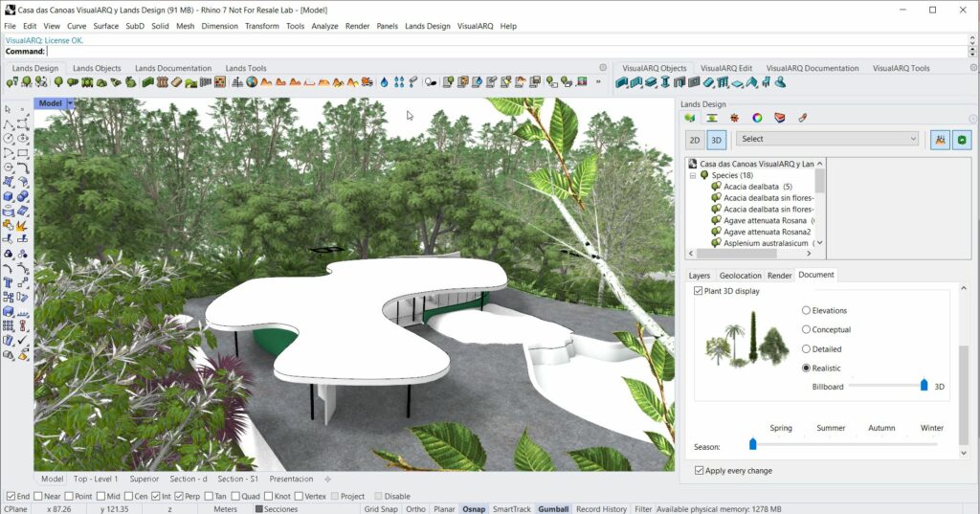980x514 pixels.
Task: Click the orange terrain button beside Select
Action: point(940,140)
